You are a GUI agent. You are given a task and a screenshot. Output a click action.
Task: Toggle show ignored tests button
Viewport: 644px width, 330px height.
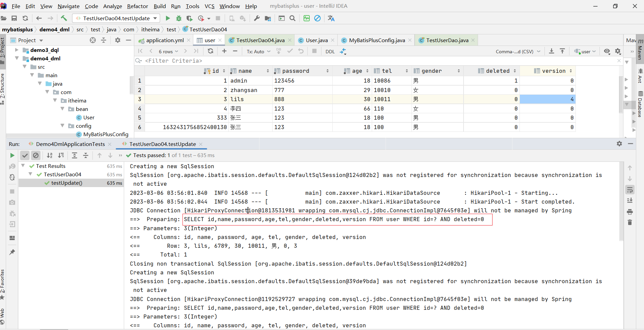coord(36,155)
